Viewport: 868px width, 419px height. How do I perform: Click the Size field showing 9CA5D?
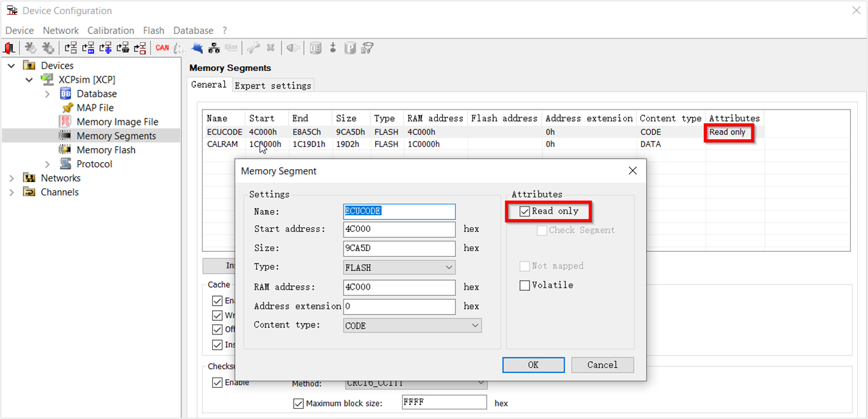pos(399,248)
